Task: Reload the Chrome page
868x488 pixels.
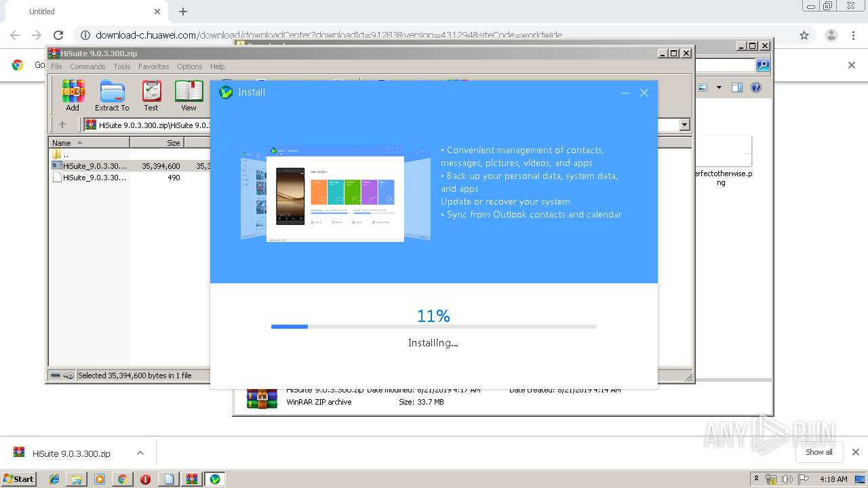Action: 58,35
